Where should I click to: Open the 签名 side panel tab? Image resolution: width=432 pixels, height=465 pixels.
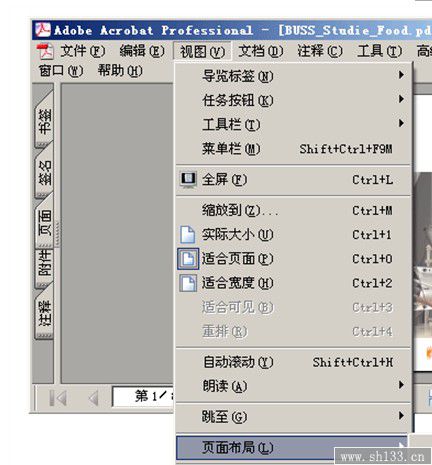(x=45, y=173)
